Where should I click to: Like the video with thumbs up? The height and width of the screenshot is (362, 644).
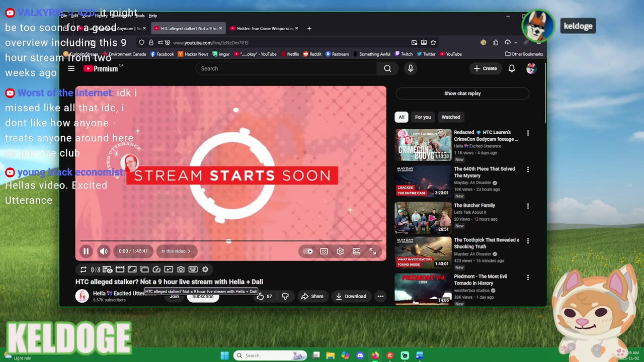tap(264, 296)
